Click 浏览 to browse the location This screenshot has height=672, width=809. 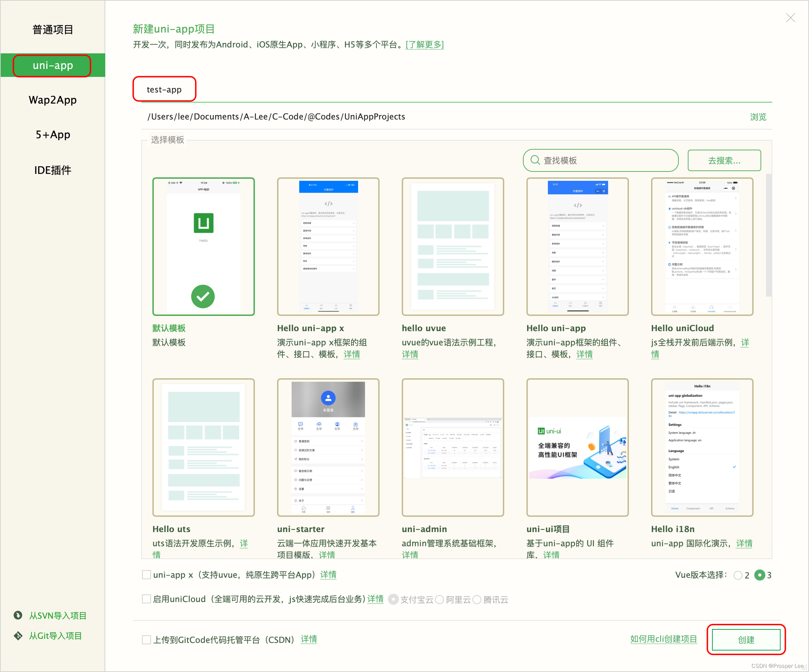tap(758, 117)
